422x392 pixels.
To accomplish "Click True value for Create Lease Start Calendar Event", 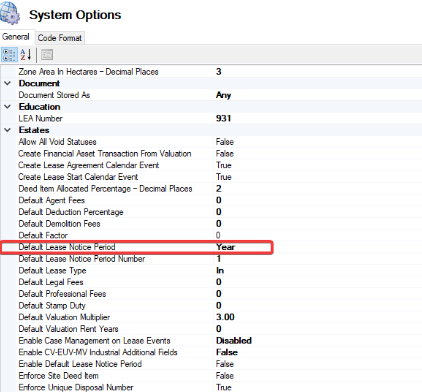I will point(224,177).
